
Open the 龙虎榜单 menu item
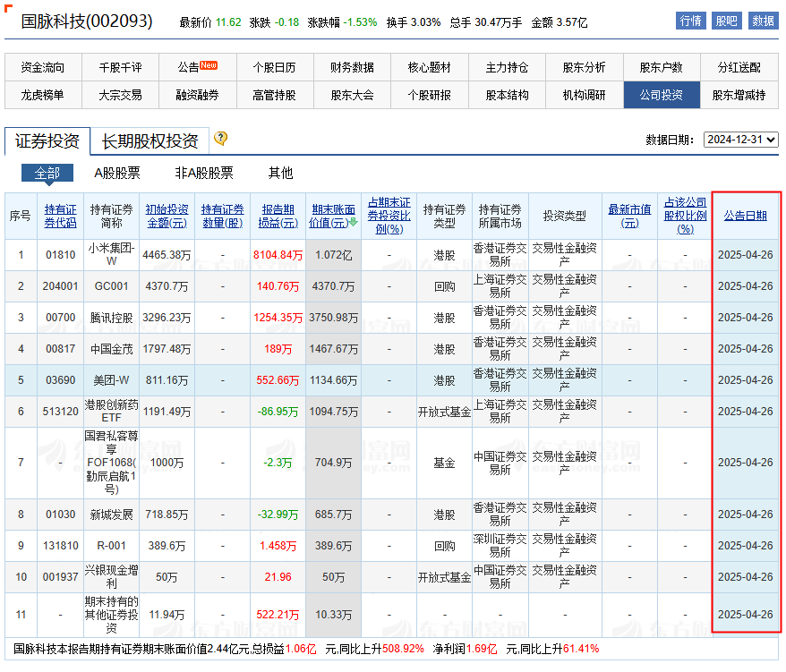[x=43, y=95]
